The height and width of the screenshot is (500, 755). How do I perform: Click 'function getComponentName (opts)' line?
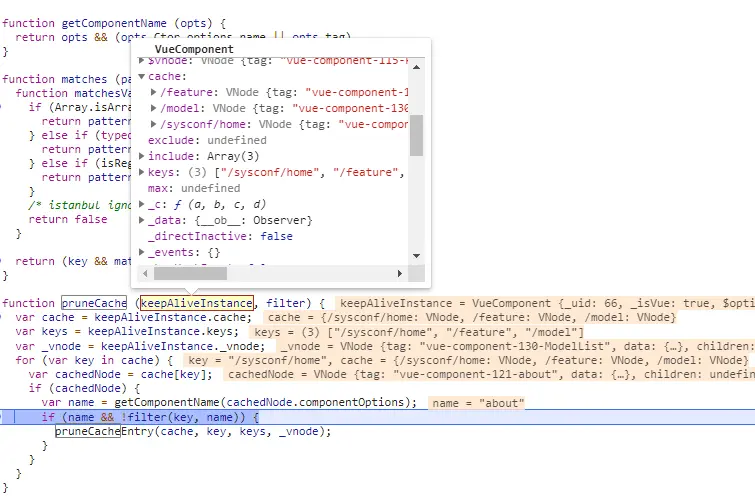tap(114, 23)
